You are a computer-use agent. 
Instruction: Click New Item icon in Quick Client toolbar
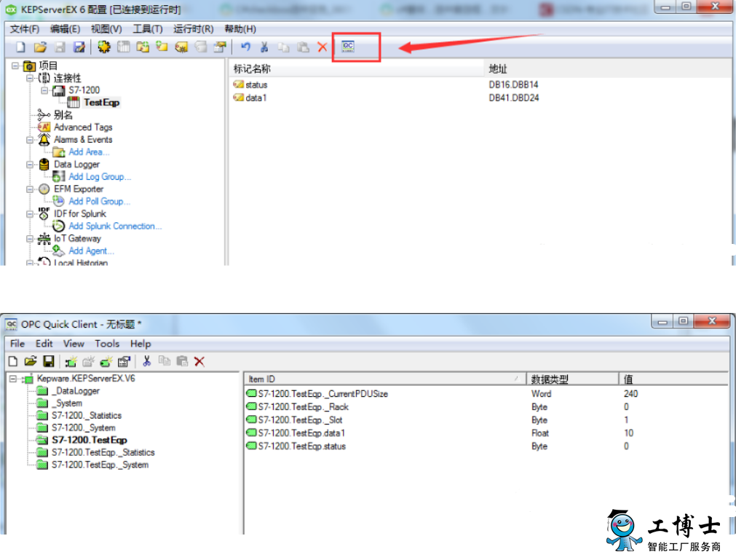pyautogui.click(x=106, y=361)
